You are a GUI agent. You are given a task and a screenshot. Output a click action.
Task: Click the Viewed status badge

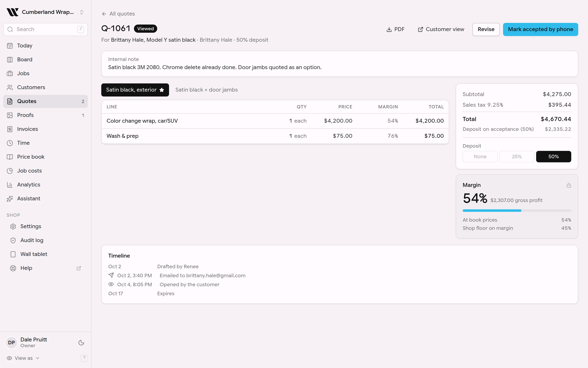coord(145,29)
